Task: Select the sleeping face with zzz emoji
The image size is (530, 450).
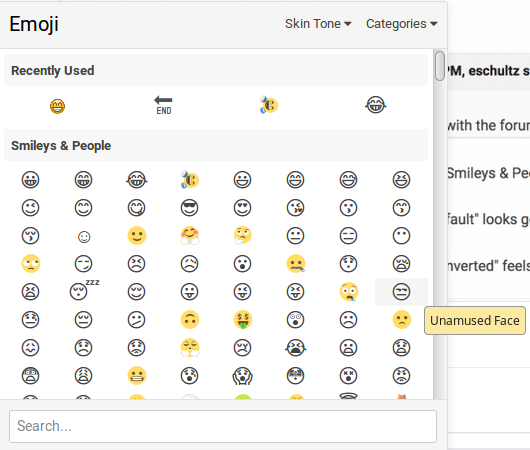Action: point(84,290)
